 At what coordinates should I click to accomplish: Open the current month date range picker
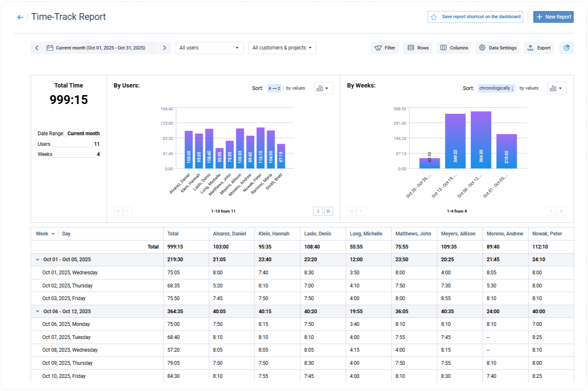pyautogui.click(x=100, y=48)
